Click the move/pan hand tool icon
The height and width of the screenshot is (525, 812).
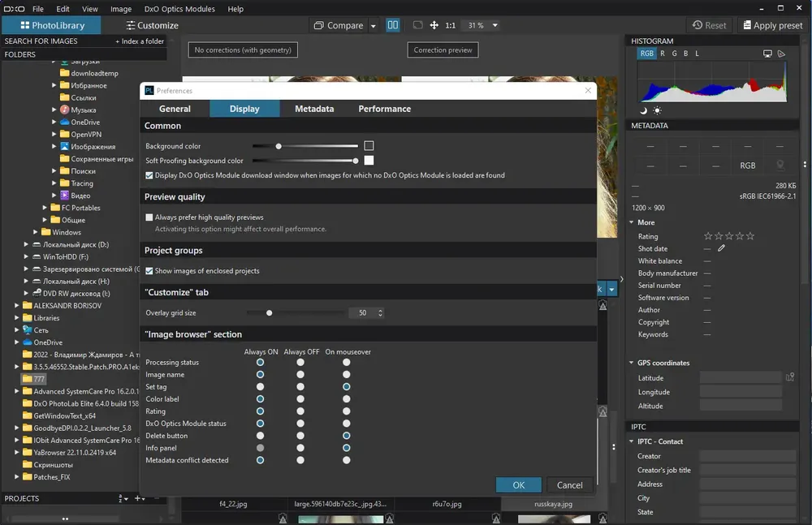click(x=433, y=25)
